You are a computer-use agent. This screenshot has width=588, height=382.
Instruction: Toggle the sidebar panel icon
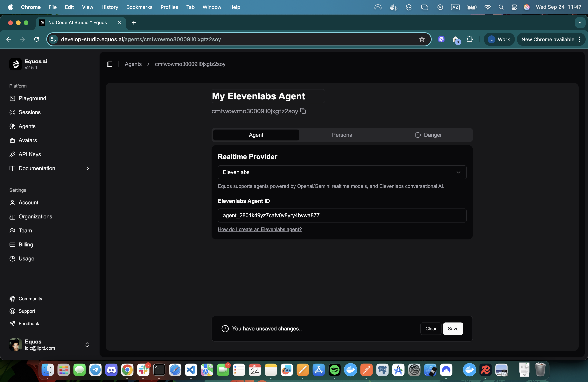pyautogui.click(x=110, y=64)
